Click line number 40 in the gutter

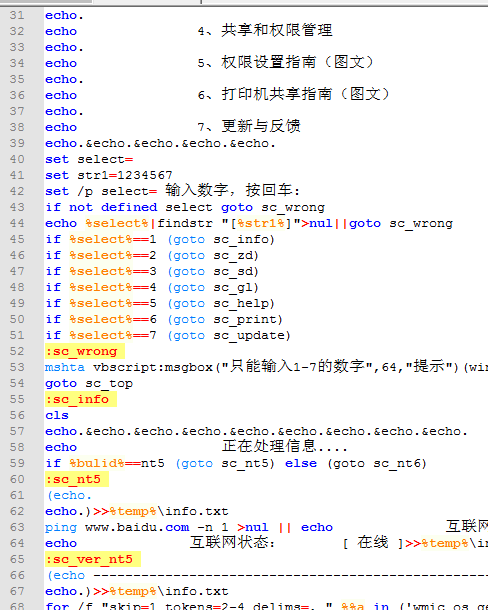[17, 160]
